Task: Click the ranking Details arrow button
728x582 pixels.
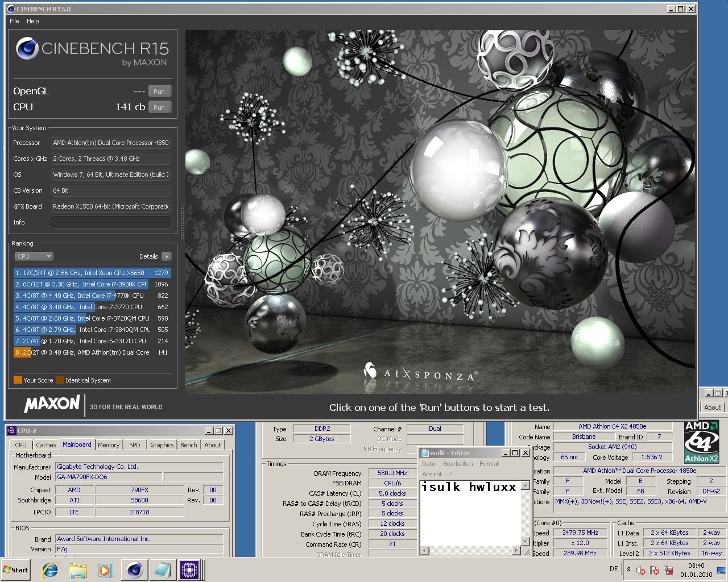Action: click(x=166, y=256)
